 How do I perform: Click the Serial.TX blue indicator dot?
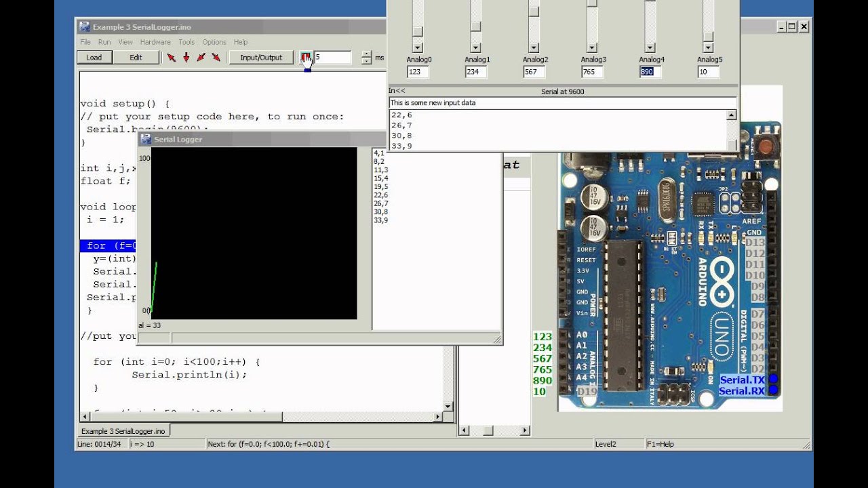click(x=772, y=380)
